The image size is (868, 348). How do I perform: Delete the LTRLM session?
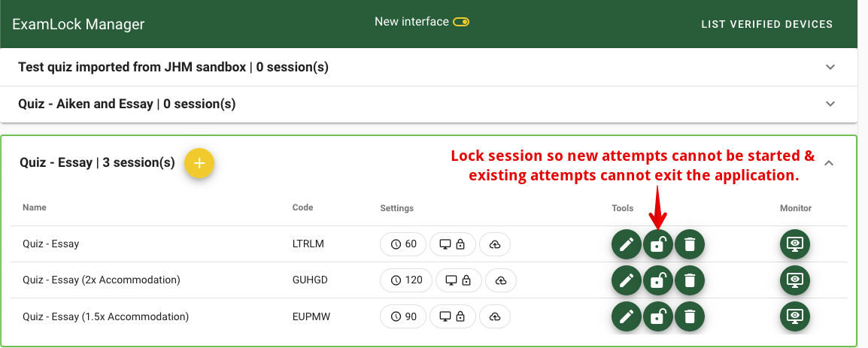coord(689,244)
